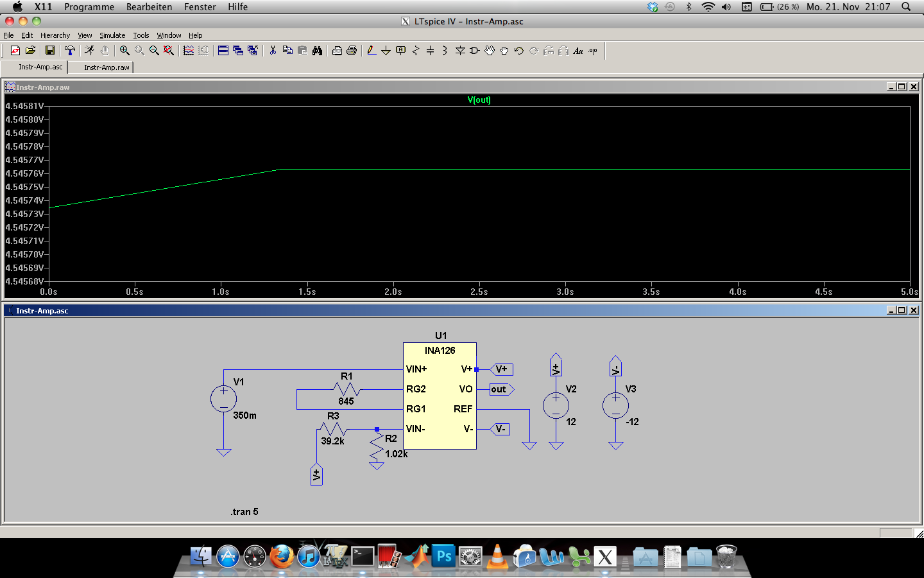This screenshot has width=924, height=578.
Task: Create a new schematic from toolbar
Action: [15, 51]
